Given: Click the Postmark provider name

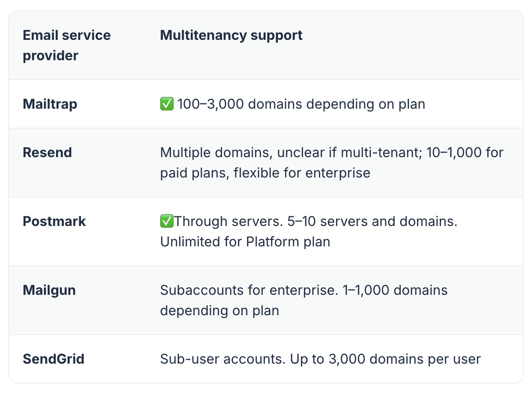Looking at the screenshot, I should click(54, 221).
